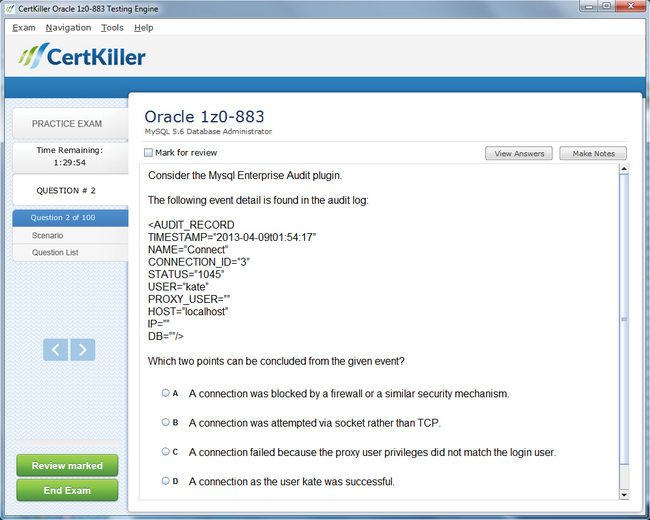Click the next question arrow icon
Viewport: 650px width, 520px height.
[83, 349]
